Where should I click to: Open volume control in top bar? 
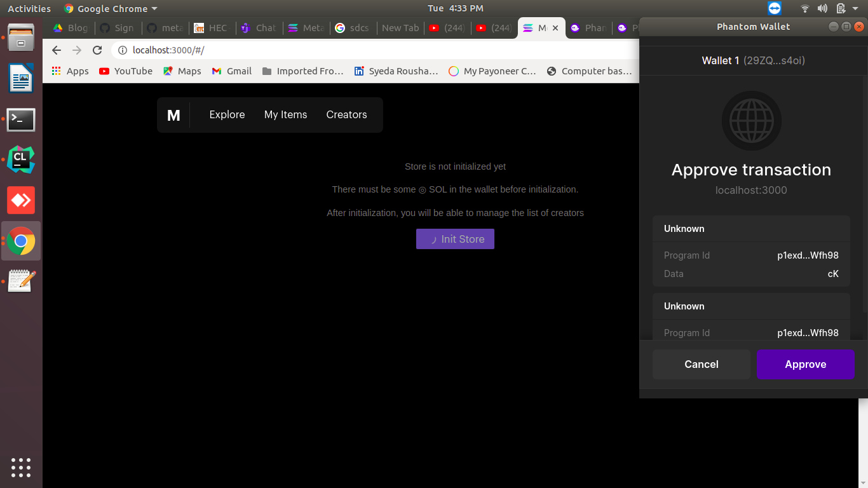coord(822,8)
